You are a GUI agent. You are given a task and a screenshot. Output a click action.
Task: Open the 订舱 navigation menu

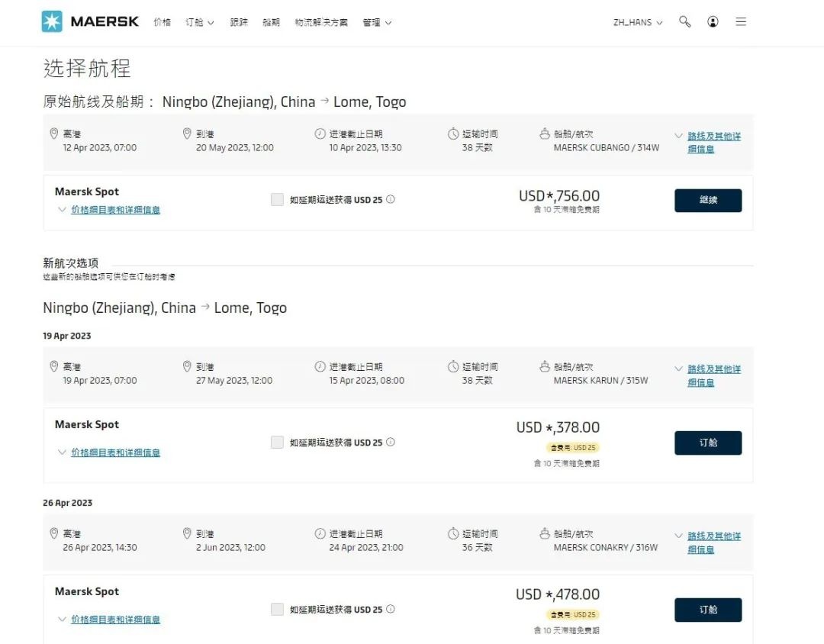click(x=199, y=22)
